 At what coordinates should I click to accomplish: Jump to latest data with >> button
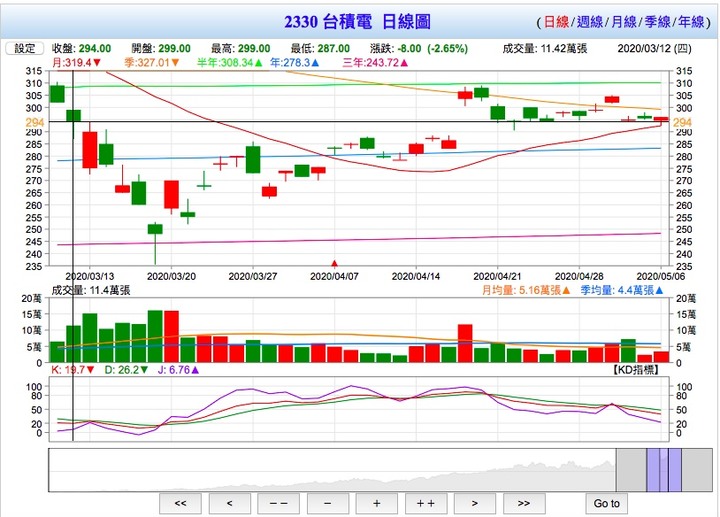click(x=524, y=504)
